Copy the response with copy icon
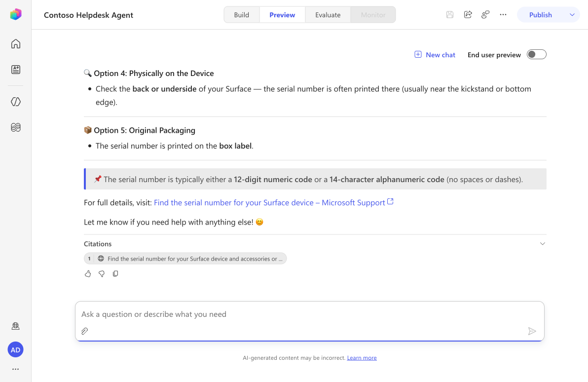Viewport: 588px width, 382px height. [115, 273]
